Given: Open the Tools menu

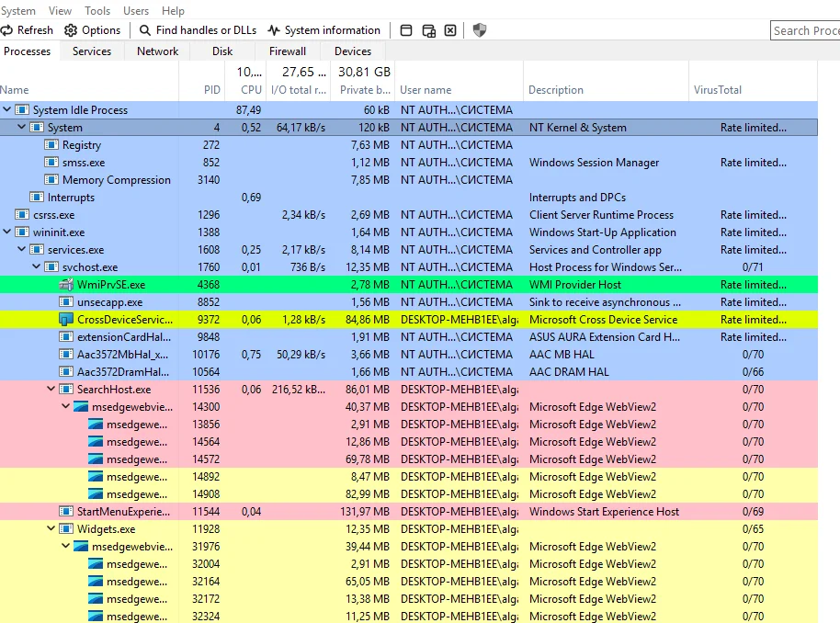Looking at the screenshot, I should [x=97, y=11].
